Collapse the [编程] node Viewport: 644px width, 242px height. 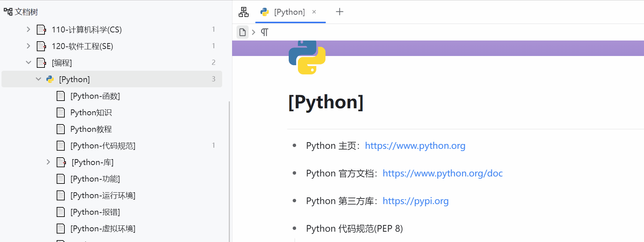click(28, 62)
